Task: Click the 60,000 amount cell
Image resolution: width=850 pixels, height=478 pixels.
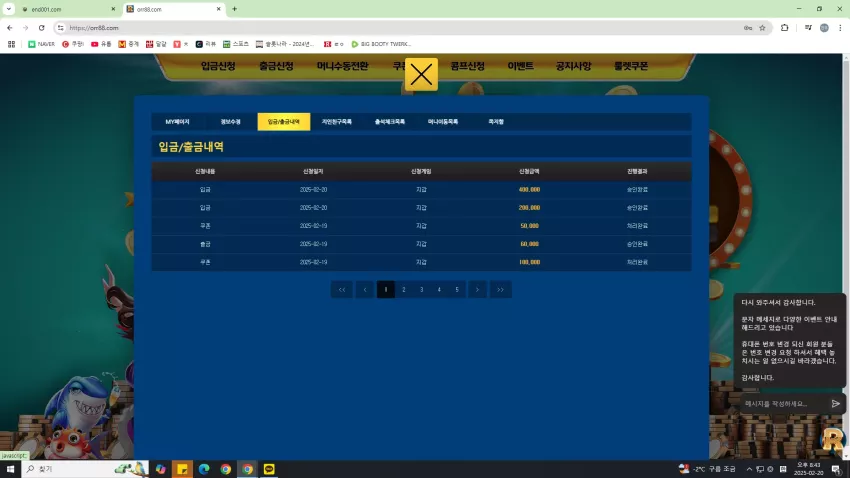Action: click(x=529, y=244)
